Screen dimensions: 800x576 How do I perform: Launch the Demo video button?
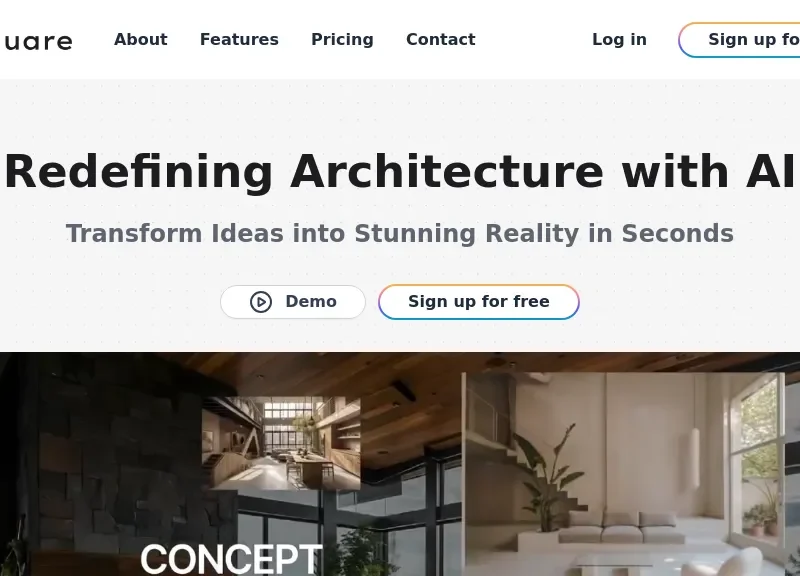293,302
